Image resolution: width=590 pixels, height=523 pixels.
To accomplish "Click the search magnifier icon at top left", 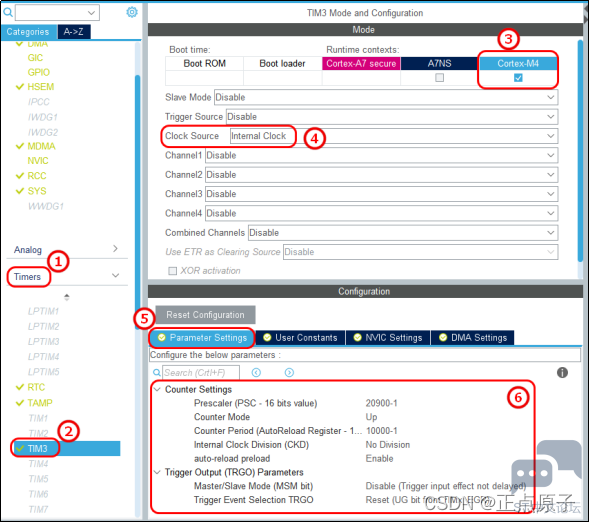I will point(8,12).
